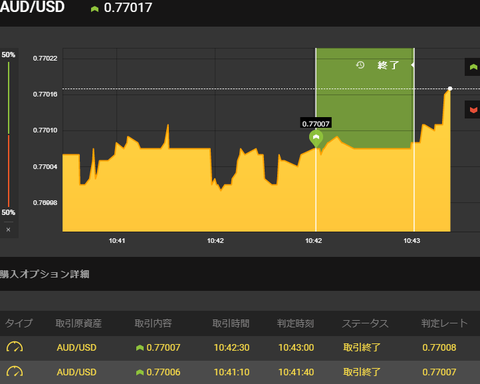The image size is (480, 384).
Task: Click 取引終了 status in the 10:42:30 row
Action: pos(362,348)
